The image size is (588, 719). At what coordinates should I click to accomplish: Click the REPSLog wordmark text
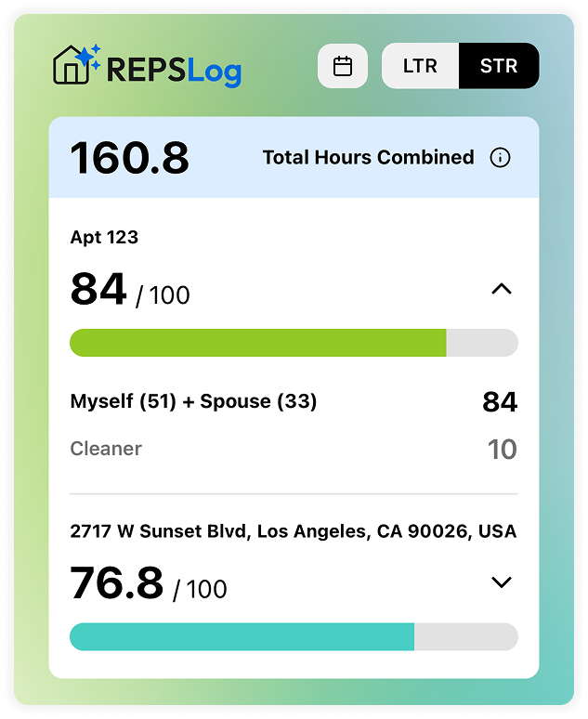(174, 72)
